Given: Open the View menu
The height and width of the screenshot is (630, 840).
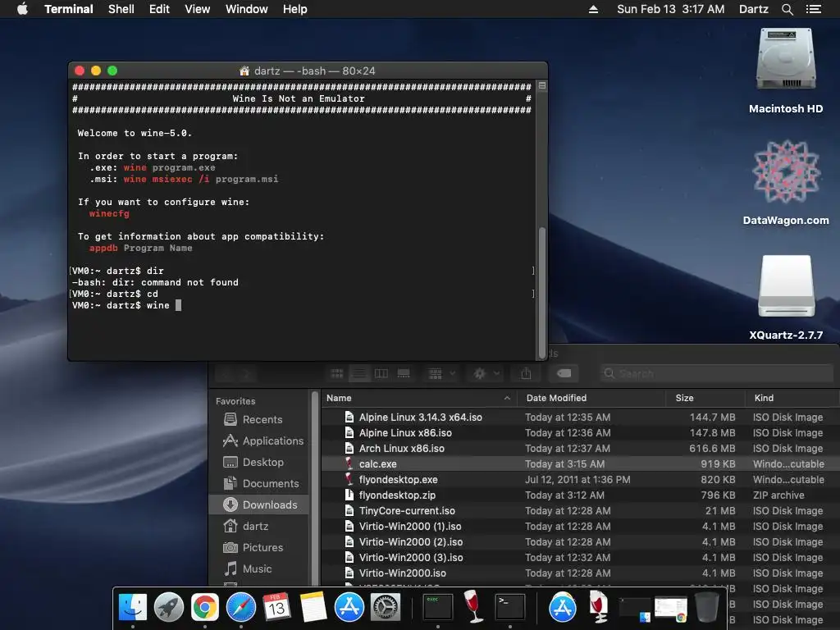Looking at the screenshot, I should (197, 9).
